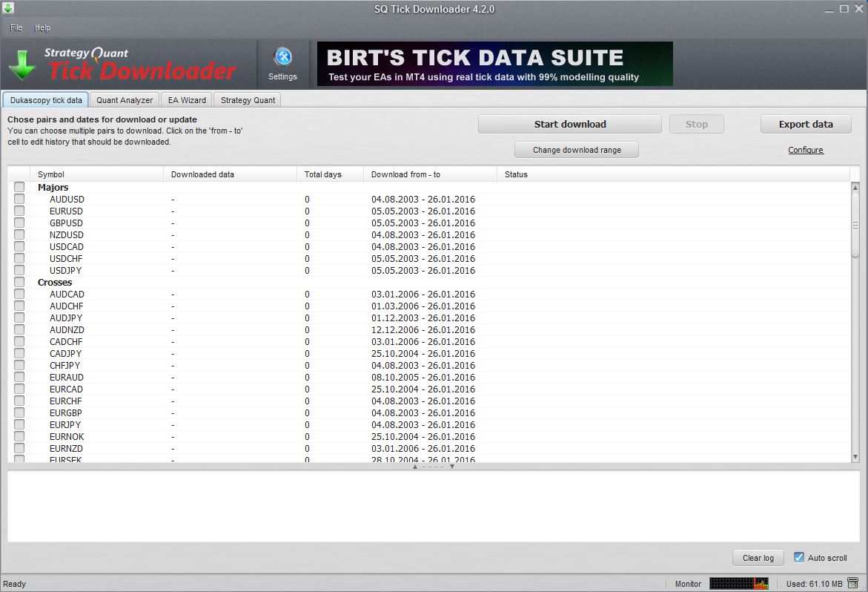The image size is (868, 592).
Task: Click the Export data button
Action: pos(806,123)
